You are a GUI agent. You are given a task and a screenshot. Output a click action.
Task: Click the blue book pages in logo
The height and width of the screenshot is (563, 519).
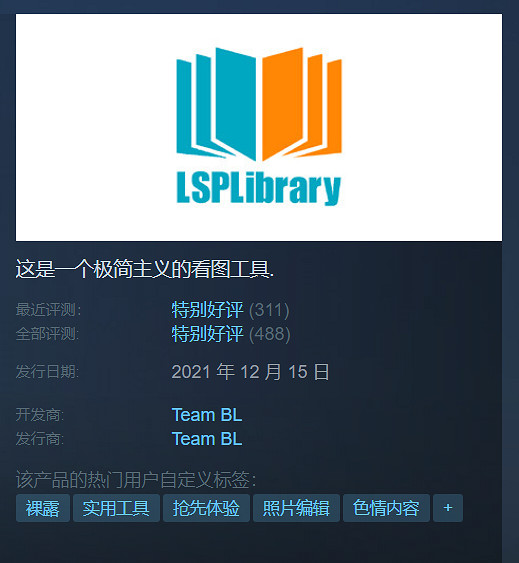pyautogui.click(x=216, y=104)
